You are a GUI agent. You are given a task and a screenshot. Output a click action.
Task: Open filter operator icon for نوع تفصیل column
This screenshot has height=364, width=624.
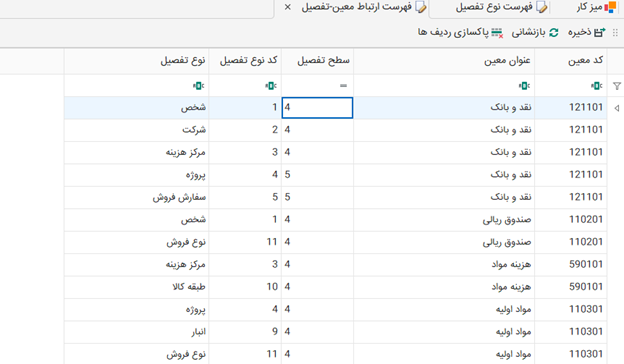coord(198,86)
